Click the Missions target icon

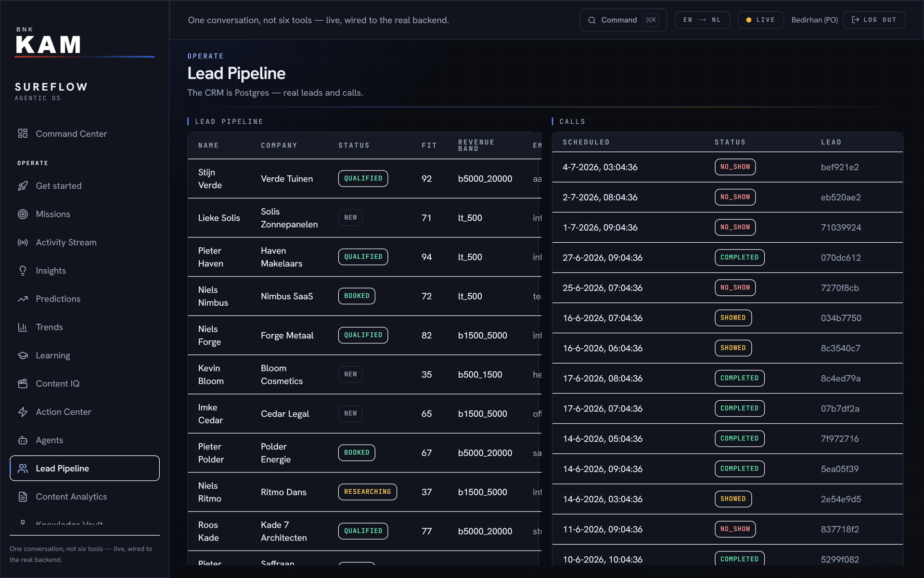(23, 214)
